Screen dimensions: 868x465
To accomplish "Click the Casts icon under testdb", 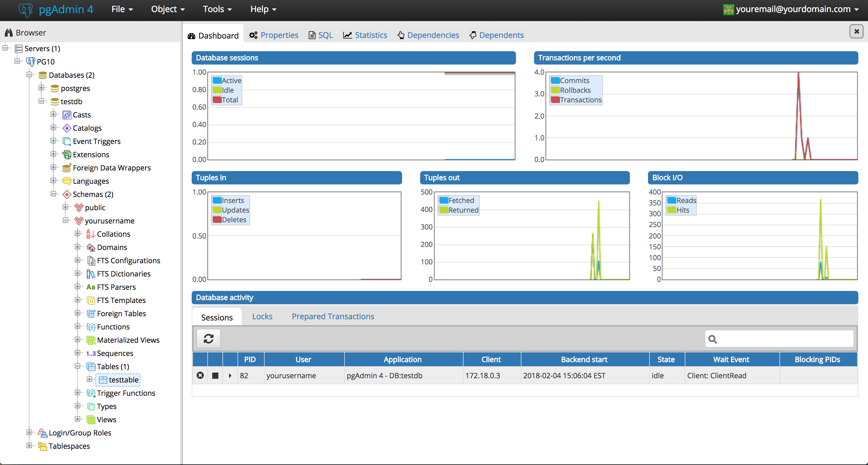I will pyautogui.click(x=67, y=115).
